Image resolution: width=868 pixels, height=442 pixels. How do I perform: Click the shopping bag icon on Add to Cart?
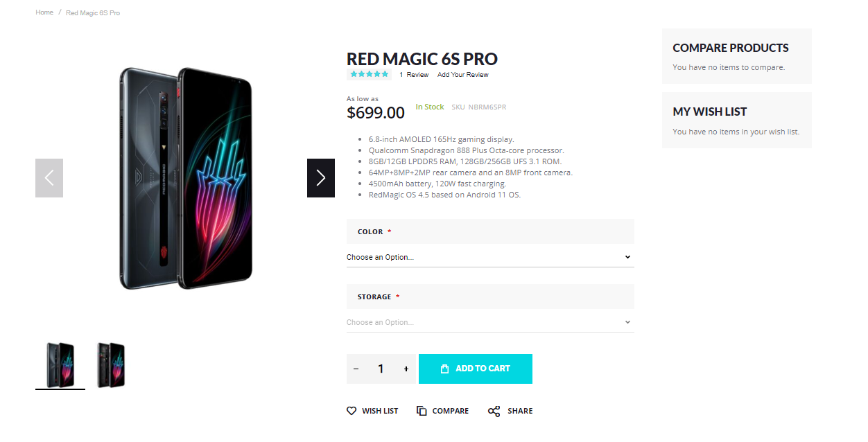[445, 369]
